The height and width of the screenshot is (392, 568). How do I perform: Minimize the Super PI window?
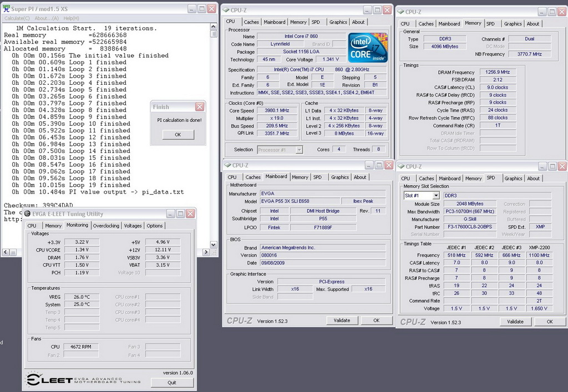pyautogui.click(x=192, y=9)
